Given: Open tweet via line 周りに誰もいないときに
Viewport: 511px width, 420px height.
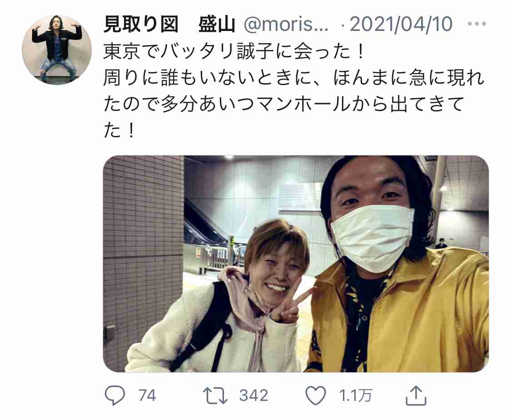Looking at the screenshot, I should (x=294, y=78).
